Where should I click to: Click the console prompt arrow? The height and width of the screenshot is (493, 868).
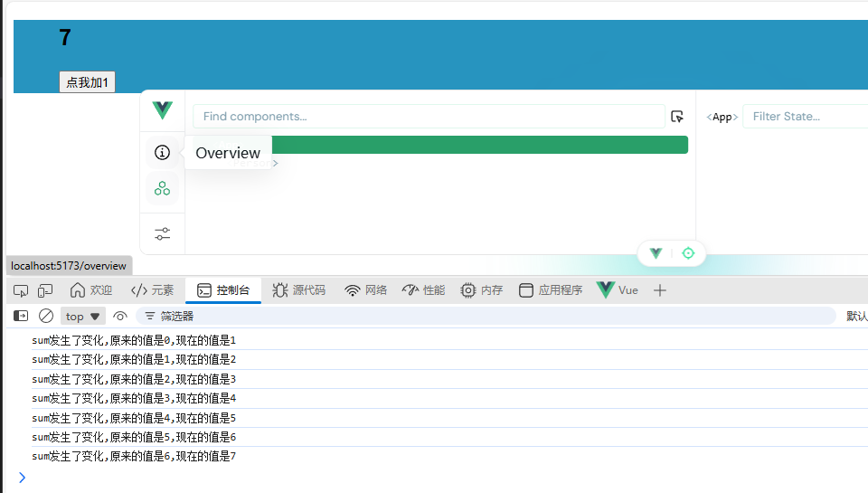pos(22,478)
